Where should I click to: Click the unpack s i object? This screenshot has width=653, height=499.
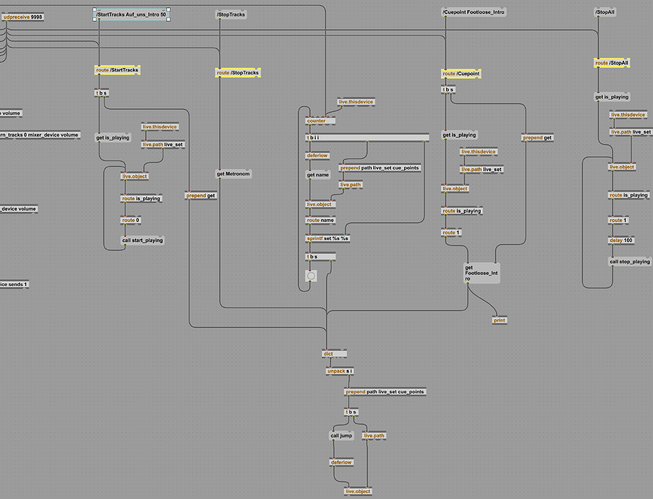coord(340,371)
